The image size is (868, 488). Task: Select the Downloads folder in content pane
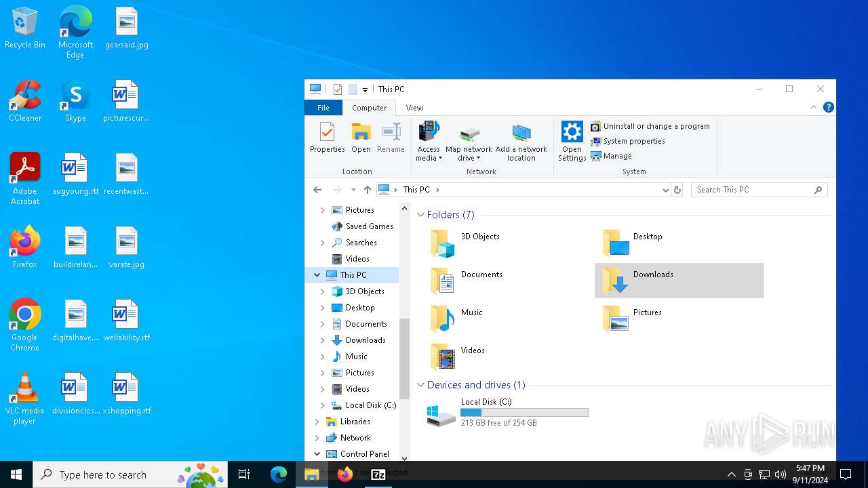click(679, 281)
